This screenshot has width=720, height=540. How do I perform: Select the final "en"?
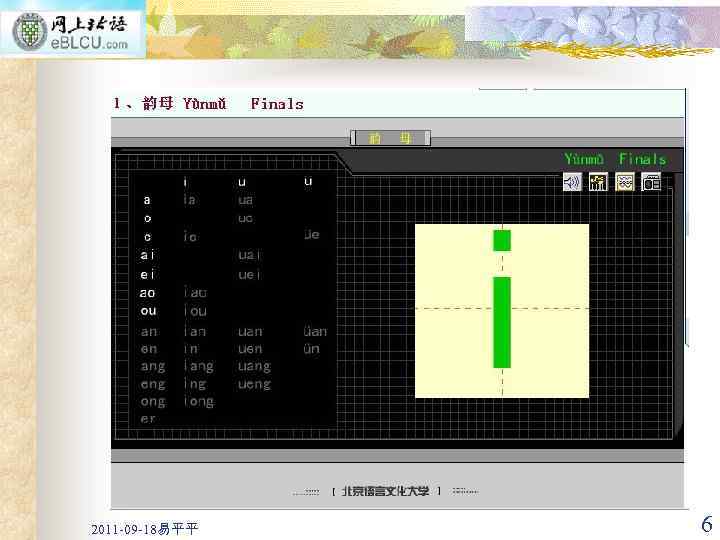[149, 349]
